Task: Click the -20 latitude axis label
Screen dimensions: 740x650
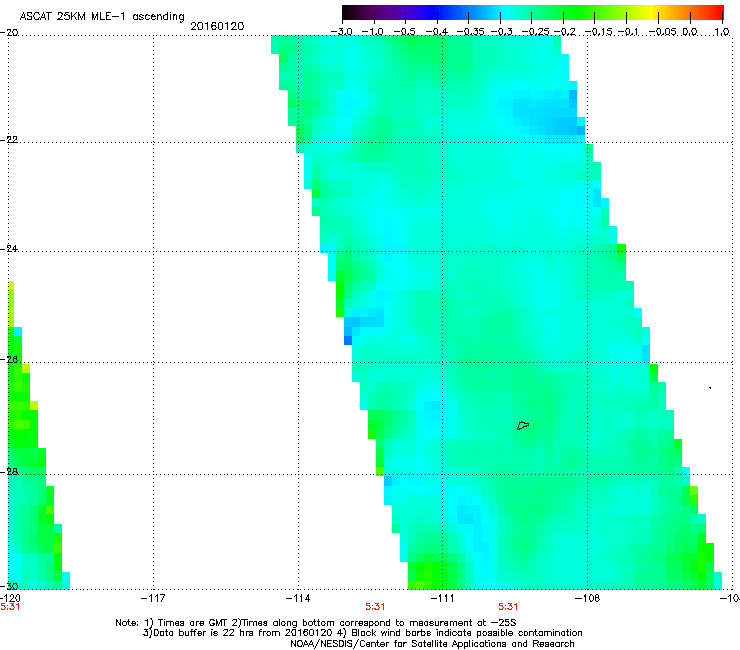Action: 9,32
